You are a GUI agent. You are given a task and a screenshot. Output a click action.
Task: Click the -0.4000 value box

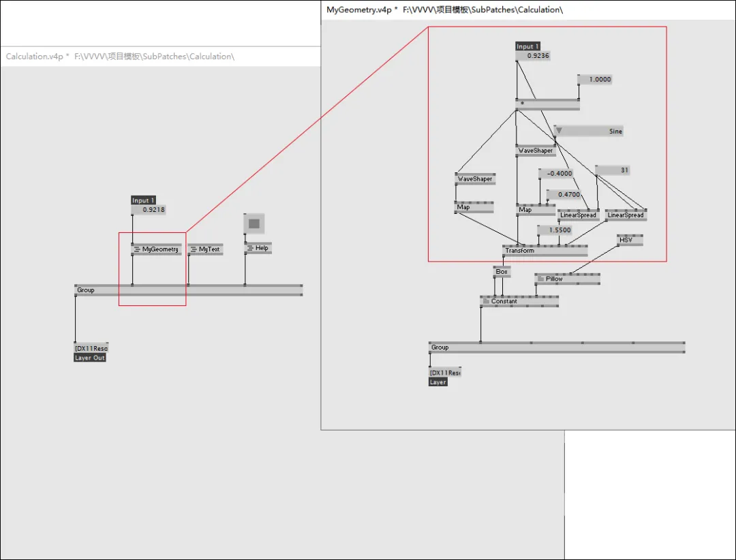coord(556,173)
